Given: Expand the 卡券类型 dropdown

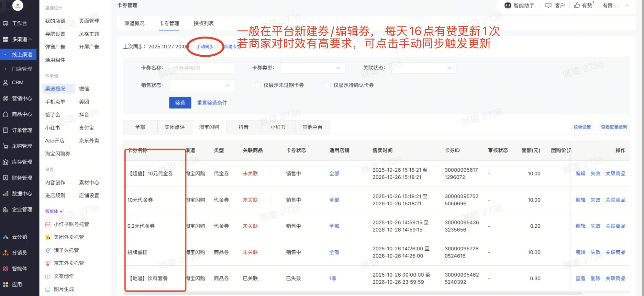Looking at the screenshot, I should point(312,68).
